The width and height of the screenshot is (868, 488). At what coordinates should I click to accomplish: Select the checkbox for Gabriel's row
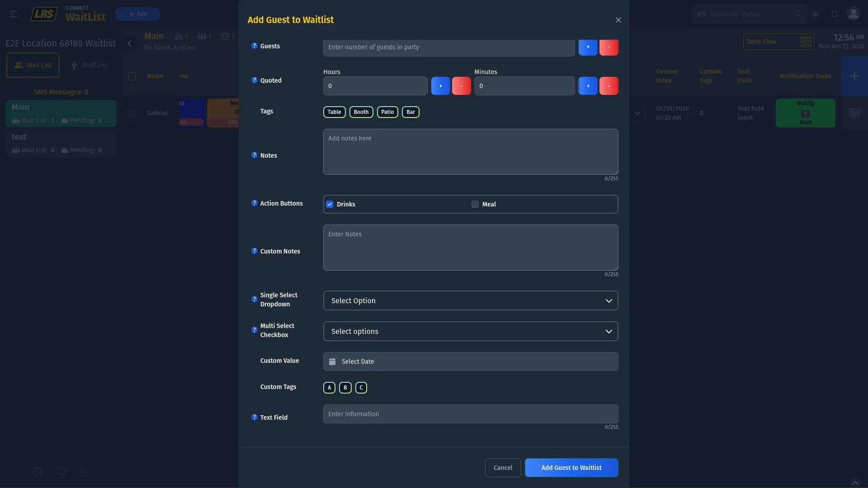click(x=132, y=113)
